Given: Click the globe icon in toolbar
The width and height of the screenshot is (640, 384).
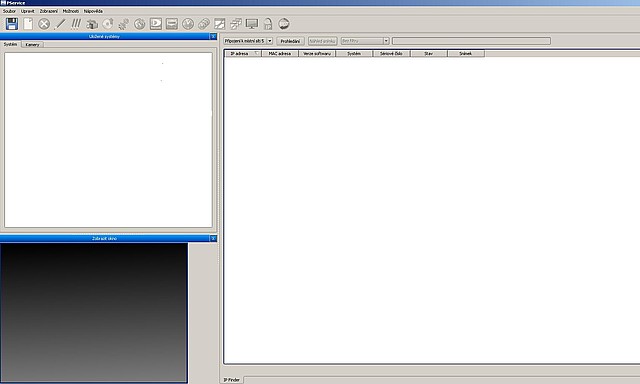Looking at the screenshot, I should [x=140, y=24].
